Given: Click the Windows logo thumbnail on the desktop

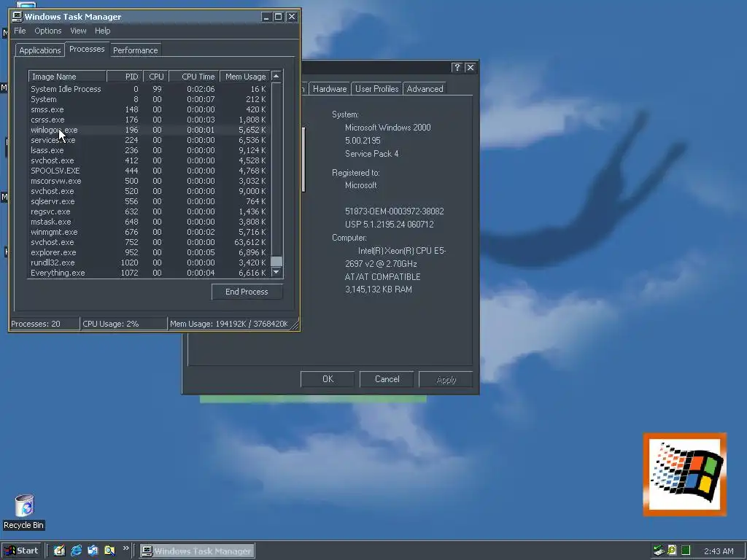Looking at the screenshot, I should tap(684, 474).
